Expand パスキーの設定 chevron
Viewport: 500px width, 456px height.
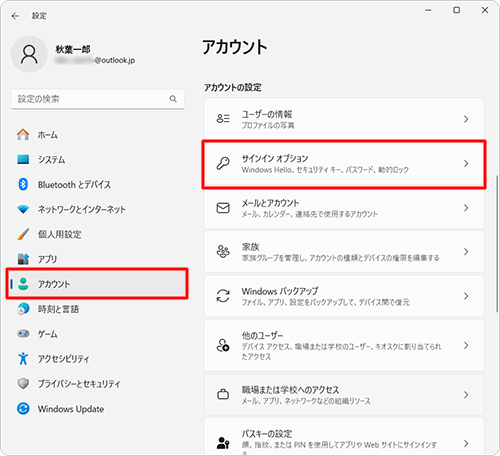coord(466,443)
